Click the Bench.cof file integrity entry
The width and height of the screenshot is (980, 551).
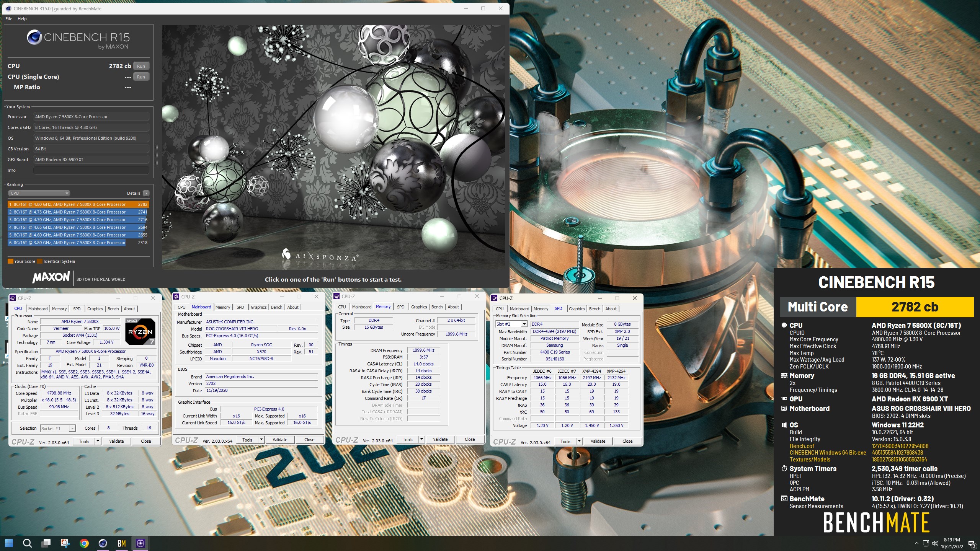(802, 446)
